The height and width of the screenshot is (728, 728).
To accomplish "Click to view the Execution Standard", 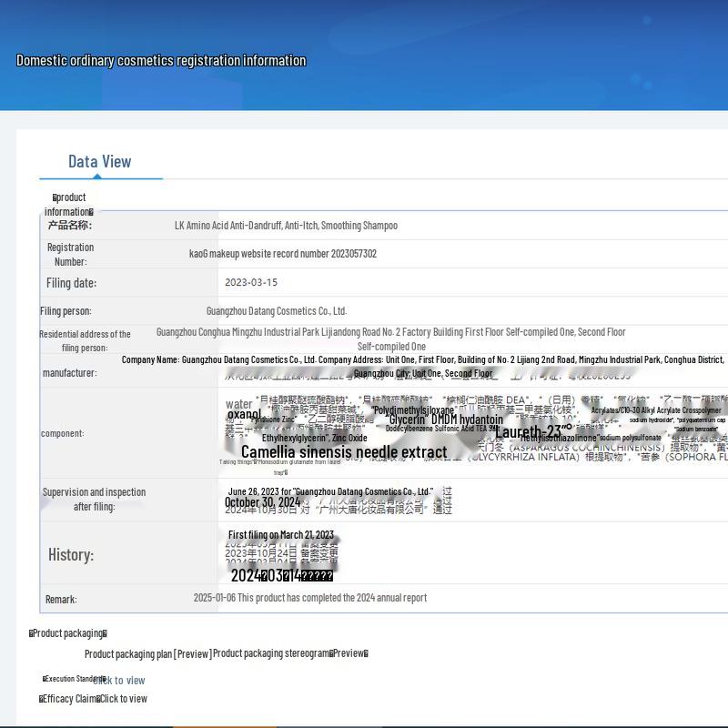I will 119,681.
